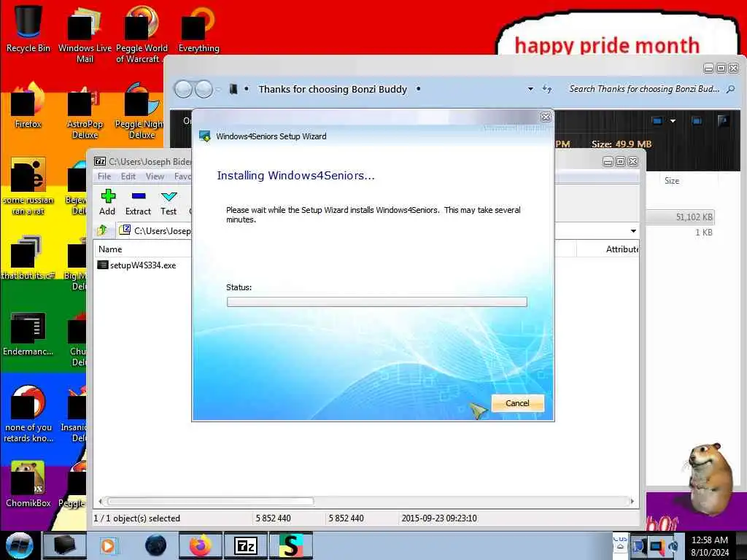Click the 2015-09-23 09:23:10 status entry
This screenshot has width=747, height=560.
[x=439, y=518]
